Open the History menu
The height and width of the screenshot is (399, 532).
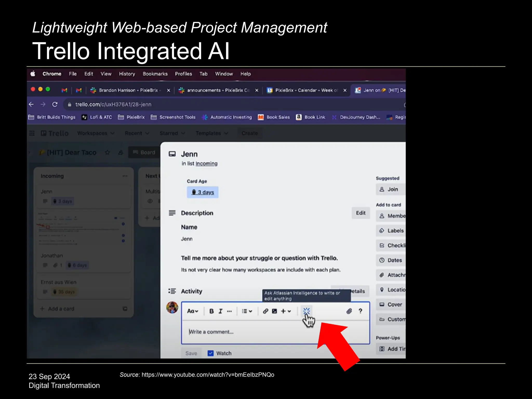(x=127, y=74)
